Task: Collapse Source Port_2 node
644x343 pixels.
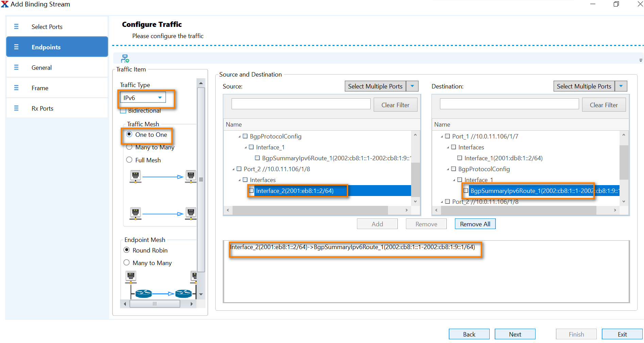Action: pos(233,169)
